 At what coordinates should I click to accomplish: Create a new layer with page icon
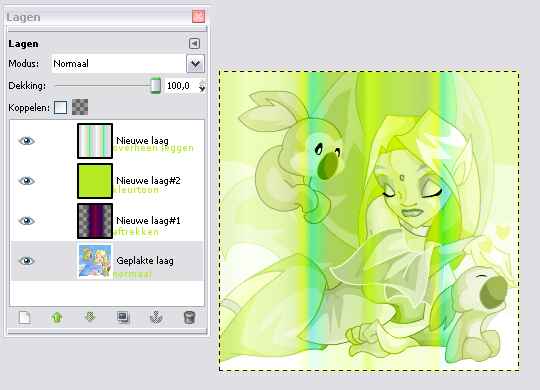[24, 317]
